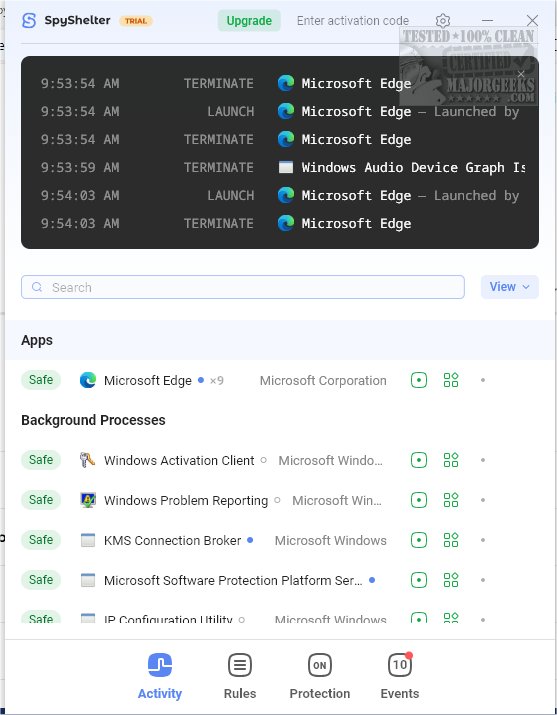Click the Safe badge for Windows Activation Client
This screenshot has height=715, width=557.
coord(41,460)
